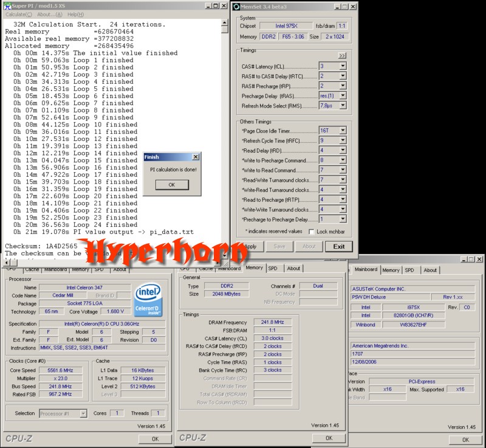Click the Loop 24 finished line
Screen dimensions: 486x448
click(75, 225)
